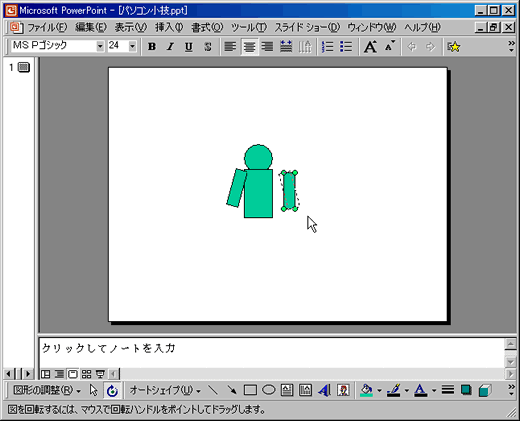The width and height of the screenshot is (520, 421).
Task: Increase font size with large A
Action: pyautogui.click(x=370, y=47)
